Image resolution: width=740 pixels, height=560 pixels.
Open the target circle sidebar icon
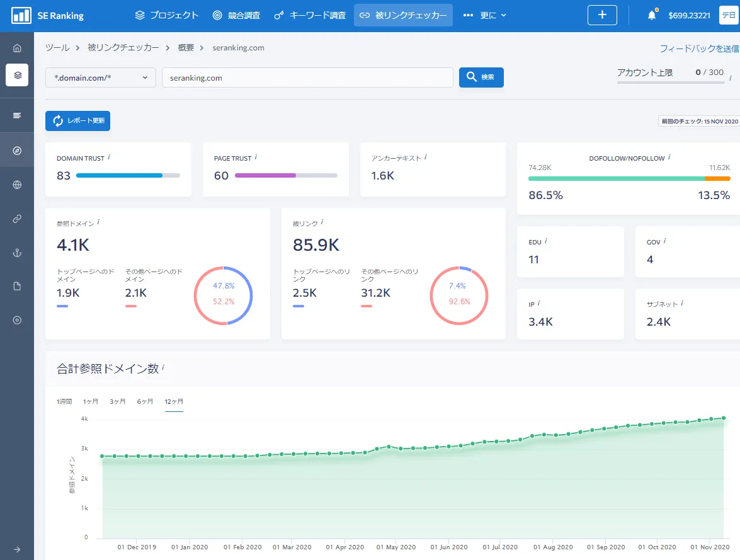(17, 320)
